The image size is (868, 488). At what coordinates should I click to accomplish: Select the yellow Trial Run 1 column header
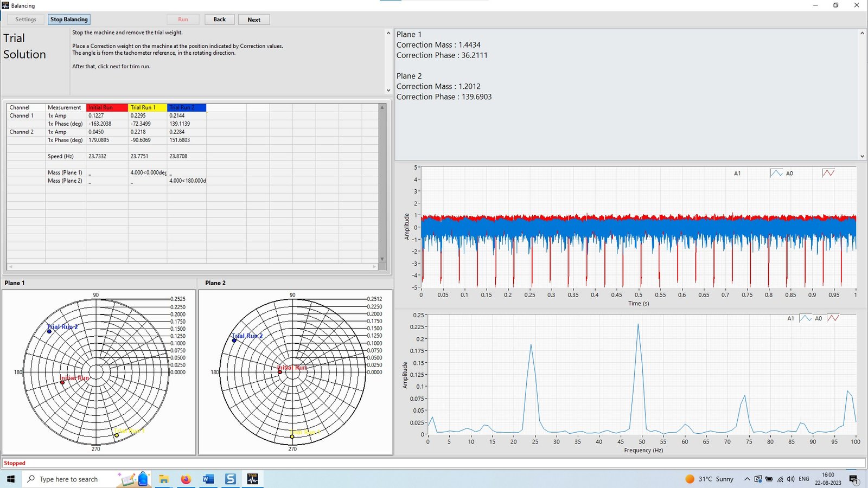(147, 107)
